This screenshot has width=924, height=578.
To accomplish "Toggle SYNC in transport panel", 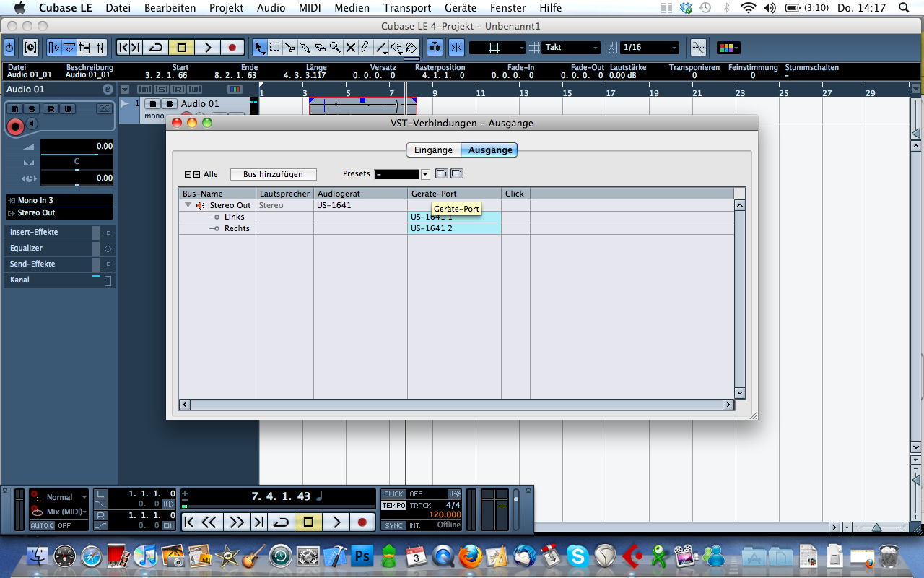I will (x=394, y=525).
